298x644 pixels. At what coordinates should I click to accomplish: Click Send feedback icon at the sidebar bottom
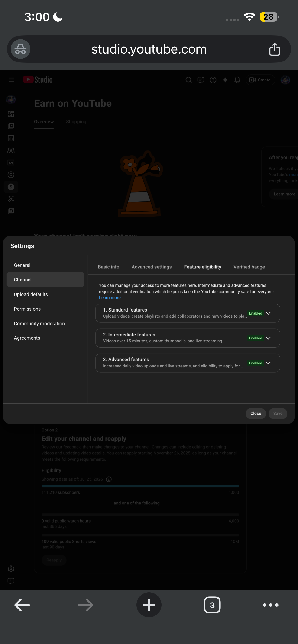coord(11,581)
